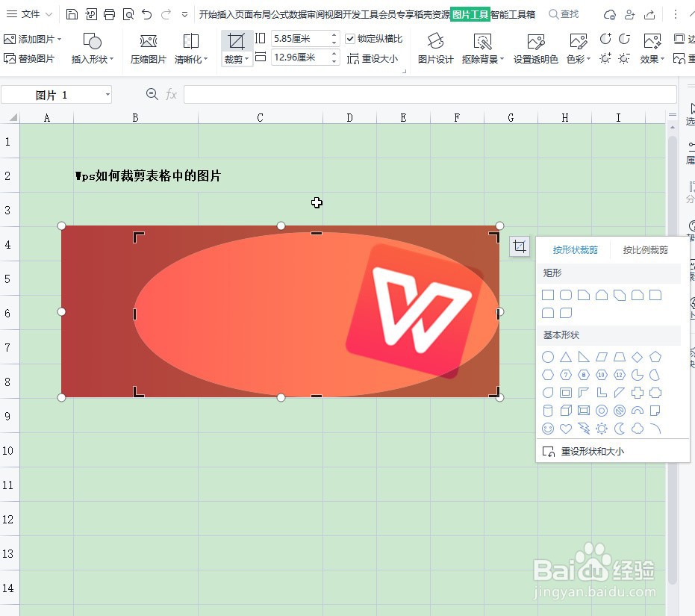Click the Print icon
The image size is (695, 616).
[109, 14]
